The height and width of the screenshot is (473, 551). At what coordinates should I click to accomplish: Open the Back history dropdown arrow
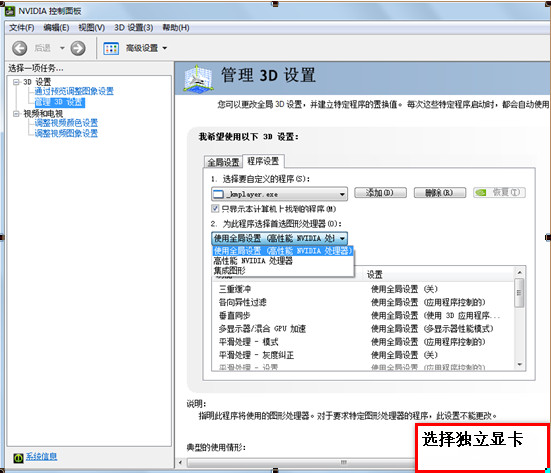(x=62, y=48)
